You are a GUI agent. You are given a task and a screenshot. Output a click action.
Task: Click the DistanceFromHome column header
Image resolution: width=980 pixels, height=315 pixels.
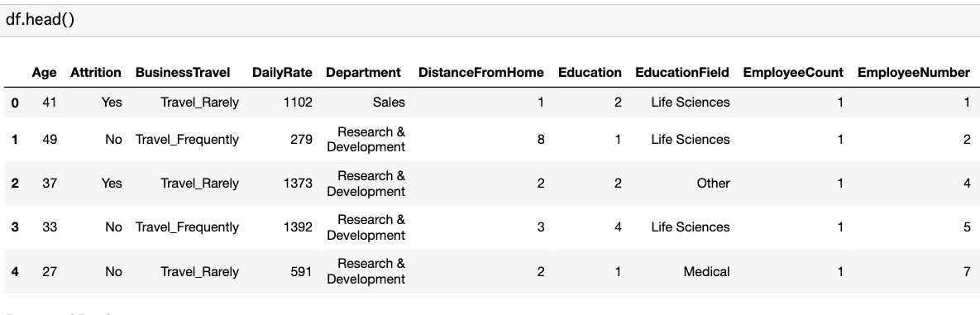click(481, 73)
